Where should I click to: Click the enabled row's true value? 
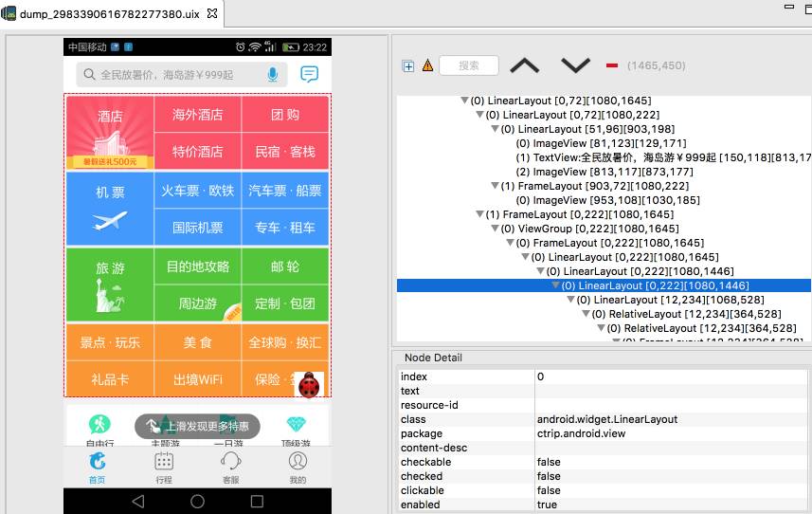(547, 505)
